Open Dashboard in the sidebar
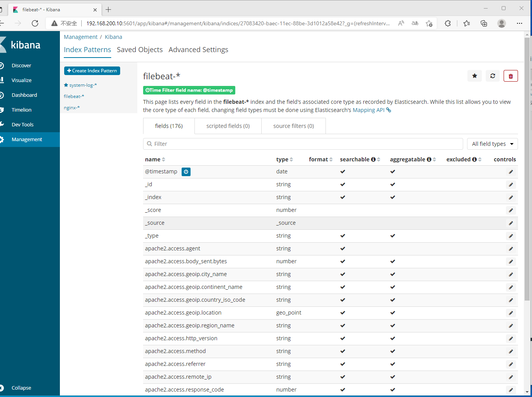This screenshot has width=532, height=397. point(30,95)
